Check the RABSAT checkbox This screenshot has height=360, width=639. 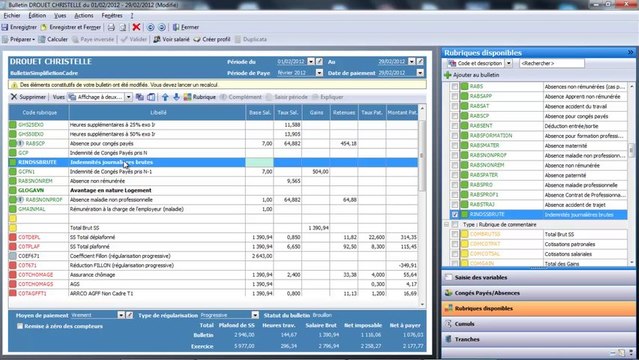click(x=455, y=106)
